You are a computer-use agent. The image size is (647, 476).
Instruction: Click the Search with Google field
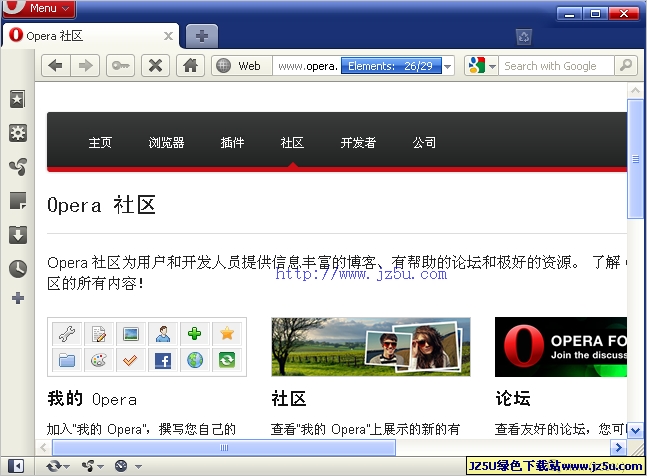(556, 66)
